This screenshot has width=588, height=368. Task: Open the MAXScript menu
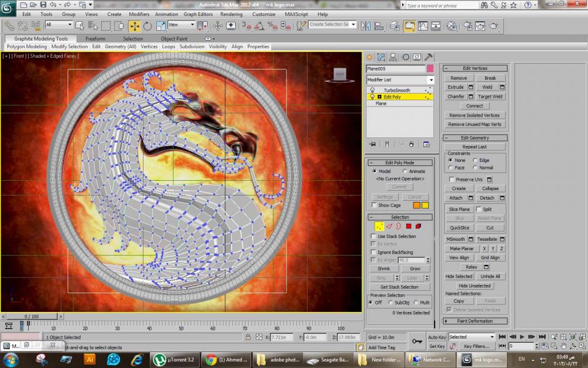[296, 14]
